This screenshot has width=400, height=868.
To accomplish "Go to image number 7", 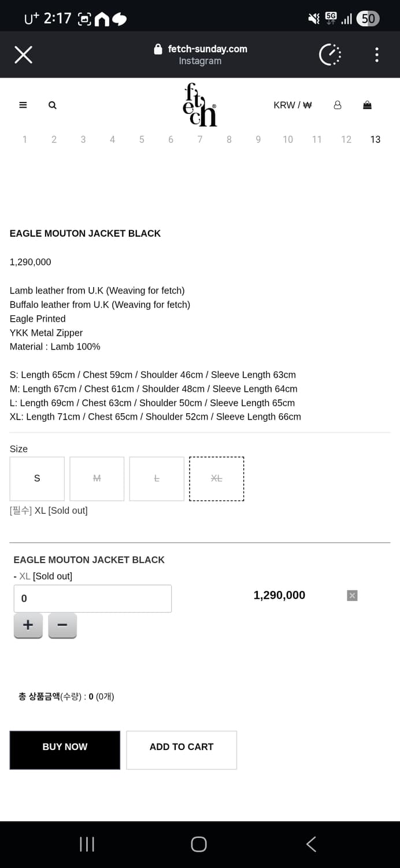I will pos(200,139).
